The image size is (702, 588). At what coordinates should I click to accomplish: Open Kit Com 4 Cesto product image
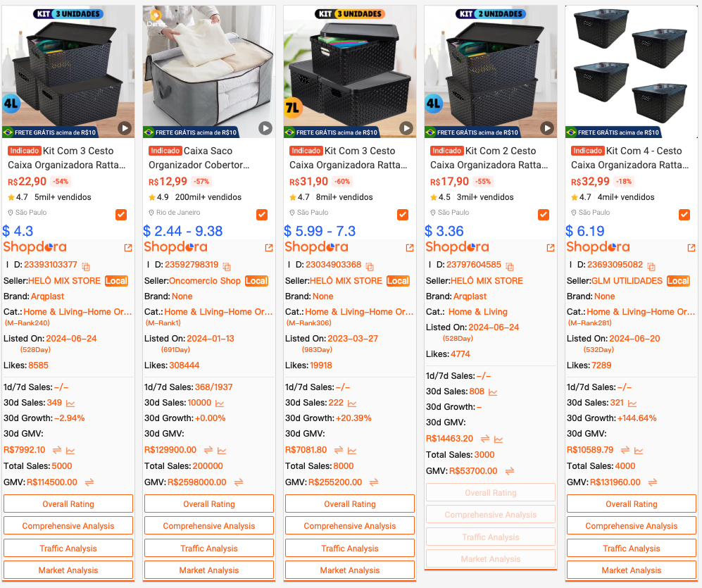(632, 72)
